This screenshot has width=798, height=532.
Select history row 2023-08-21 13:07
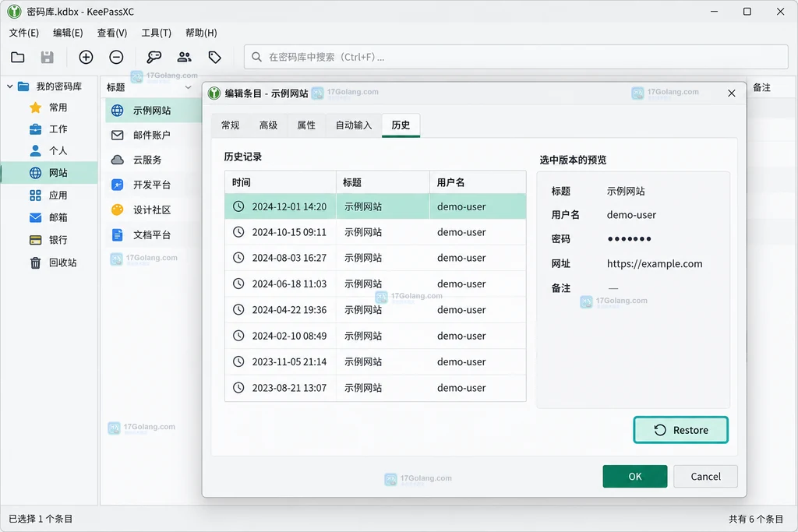(376, 388)
